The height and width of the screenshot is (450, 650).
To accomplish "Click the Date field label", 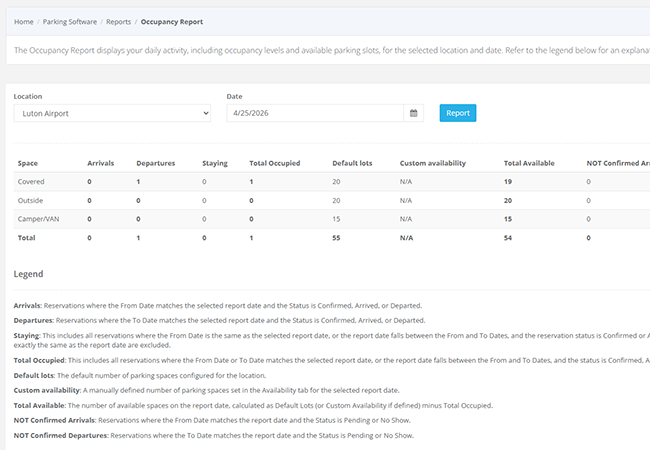I will coord(234,96).
